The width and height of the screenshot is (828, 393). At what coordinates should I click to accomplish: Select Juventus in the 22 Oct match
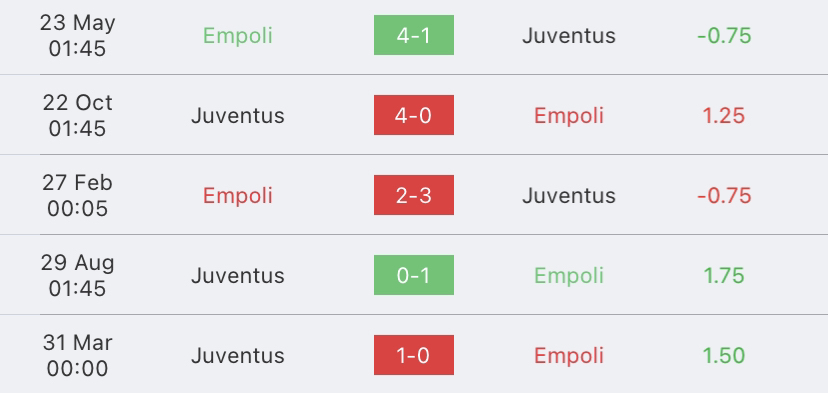238,116
